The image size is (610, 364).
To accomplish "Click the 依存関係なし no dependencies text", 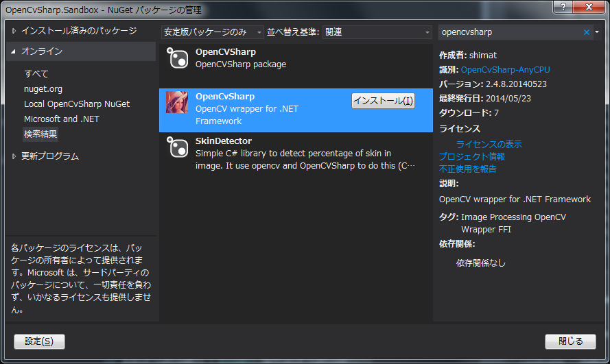I will tap(481, 263).
